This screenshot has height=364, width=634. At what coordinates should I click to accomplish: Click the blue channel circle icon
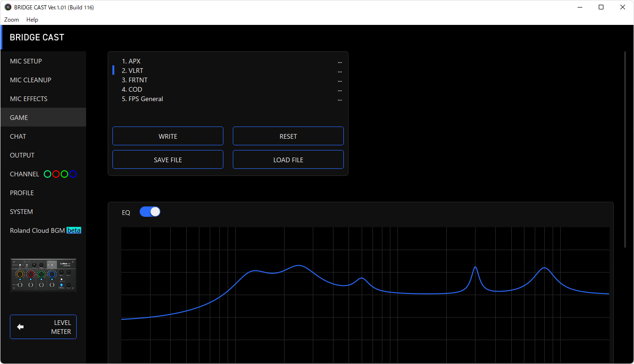(73, 174)
